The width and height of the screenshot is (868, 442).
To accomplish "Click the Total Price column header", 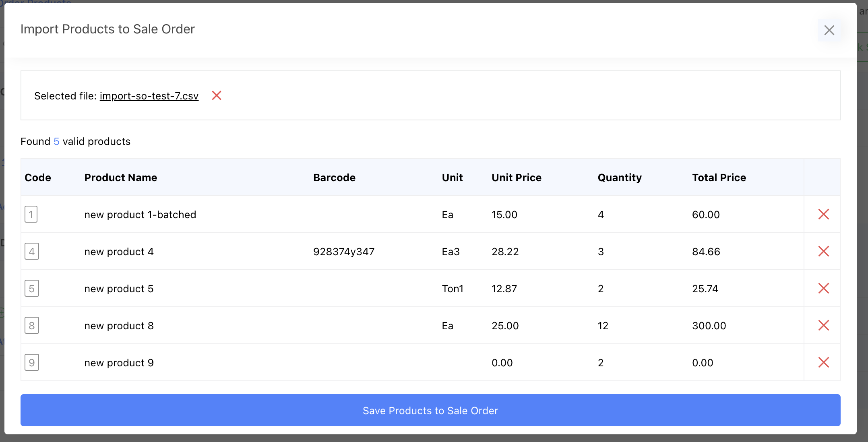I will 719,178.
